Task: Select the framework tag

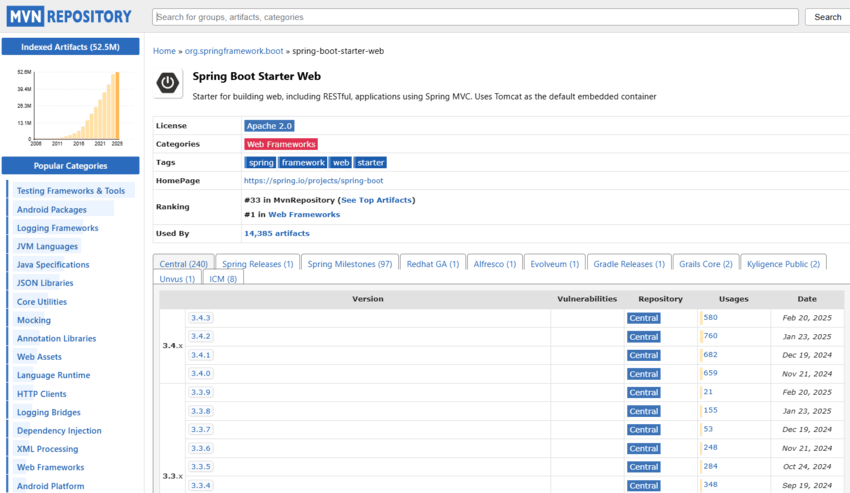Action: (x=302, y=163)
